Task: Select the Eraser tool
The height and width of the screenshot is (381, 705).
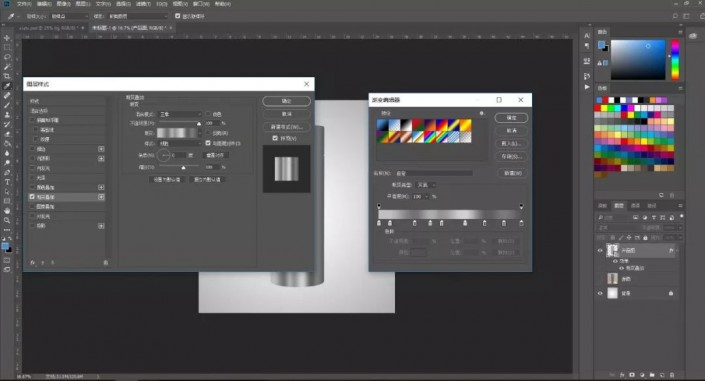Action: point(7,134)
